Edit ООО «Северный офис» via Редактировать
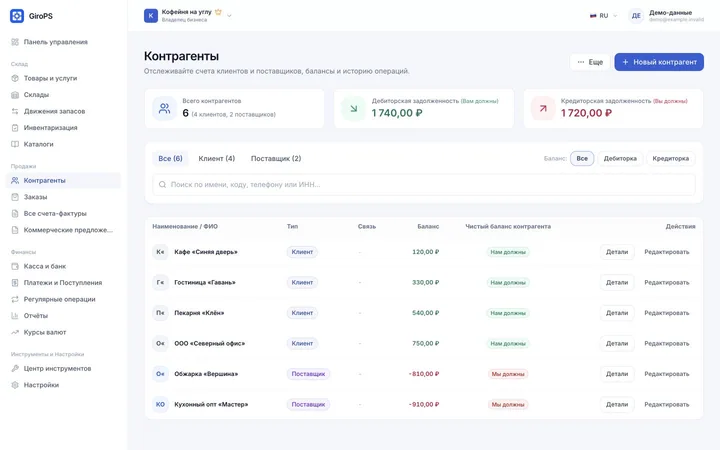The image size is (720, 450). pyautogui.click(x=666, y=343)
